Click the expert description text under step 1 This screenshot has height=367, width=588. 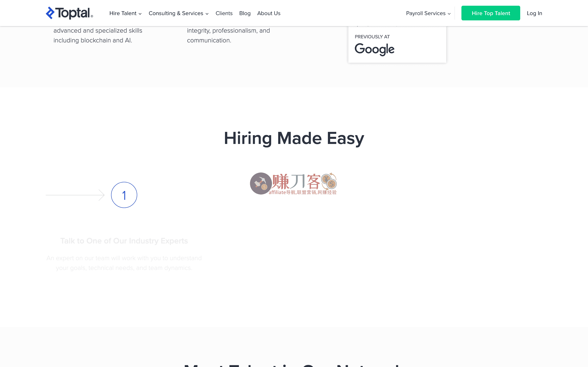(124, 263)
